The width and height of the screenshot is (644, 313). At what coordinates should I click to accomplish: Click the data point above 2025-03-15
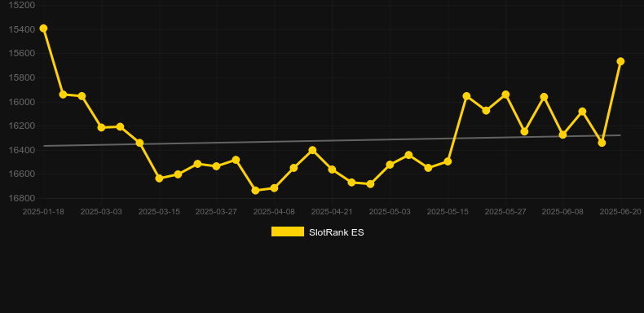159,179
